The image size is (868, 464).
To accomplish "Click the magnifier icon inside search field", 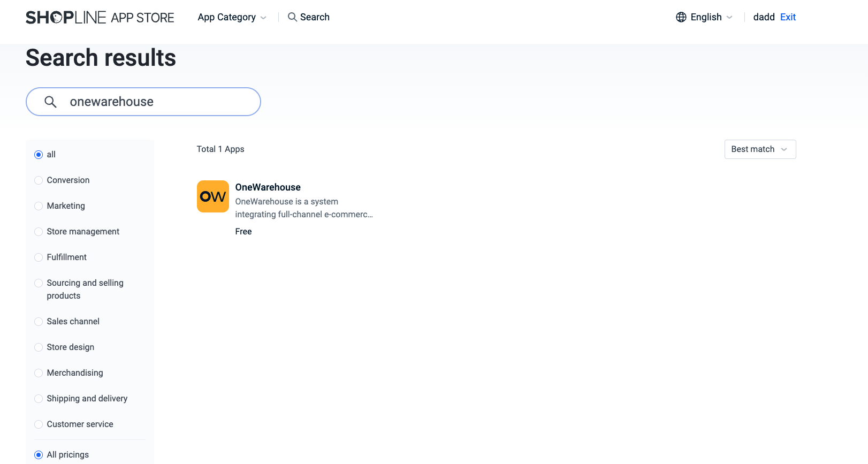I will (50, 102).
